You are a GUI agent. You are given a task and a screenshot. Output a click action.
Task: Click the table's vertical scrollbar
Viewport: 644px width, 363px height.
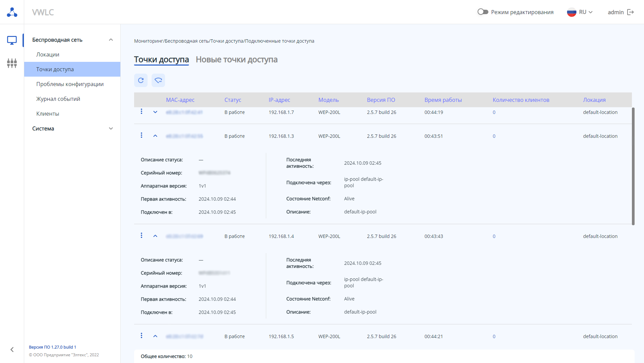click(x=633, y=166)
